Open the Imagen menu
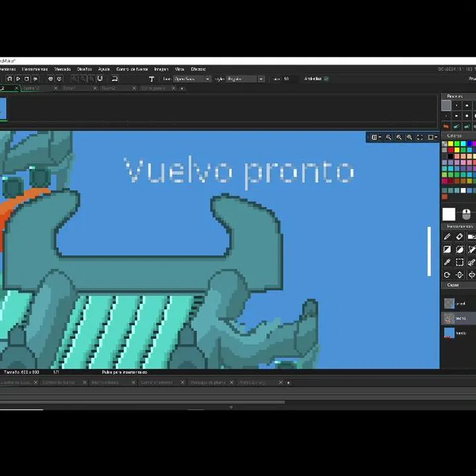The height and width of the screenshot is (476, 476). click(161, 69)
